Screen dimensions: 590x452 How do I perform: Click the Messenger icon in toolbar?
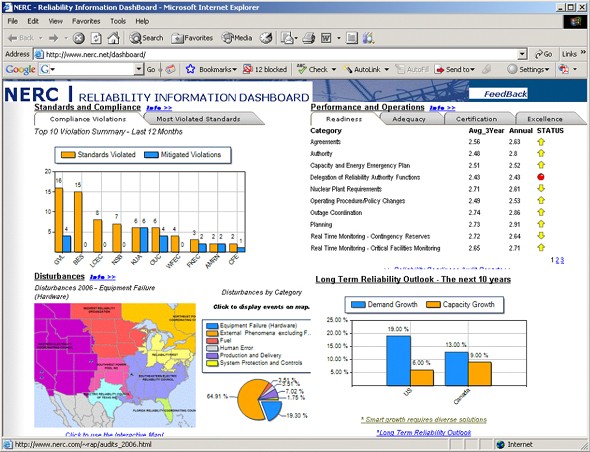pyautogui.click(x=368, y=38)
